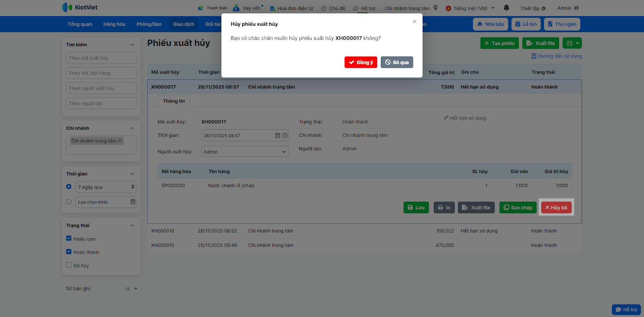Image resolution: width=644 pixels, height=317 pixels.
Task: Open the Số bản ghi 15 dropdown
Action: click(x=131, y=289)
